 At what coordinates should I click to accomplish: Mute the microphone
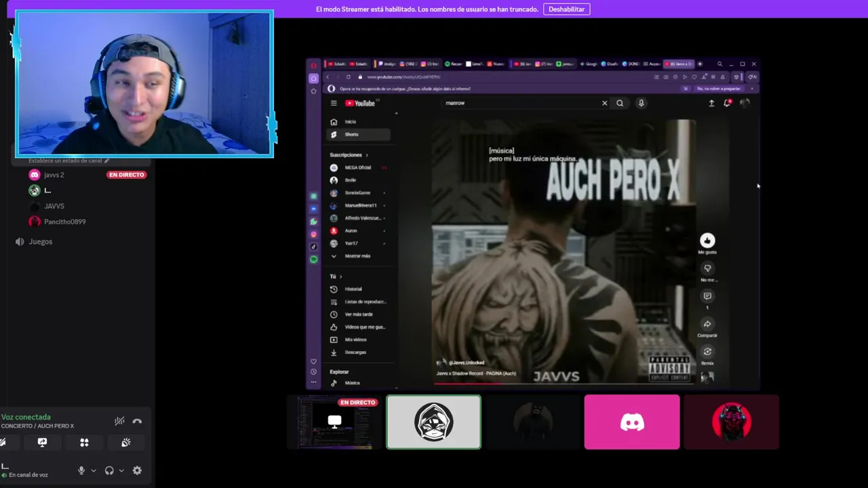click(x=81, y=470)
